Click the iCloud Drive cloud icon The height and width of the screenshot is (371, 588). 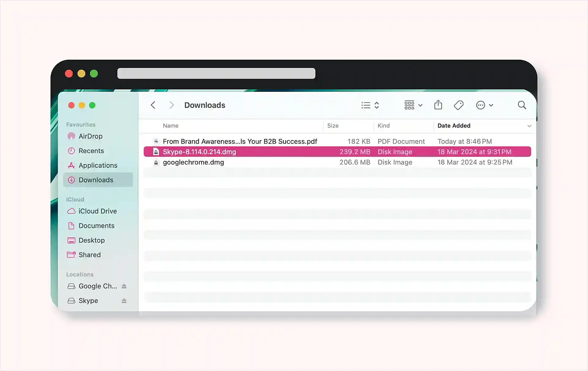pos(71,211)
